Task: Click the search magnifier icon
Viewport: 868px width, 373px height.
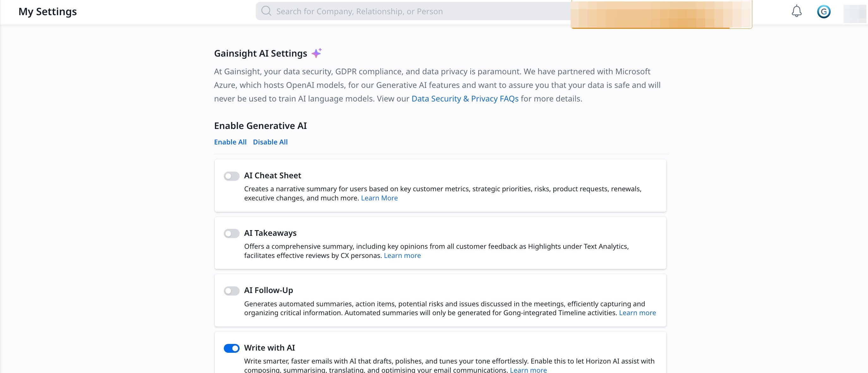Action: coord(266,11)
